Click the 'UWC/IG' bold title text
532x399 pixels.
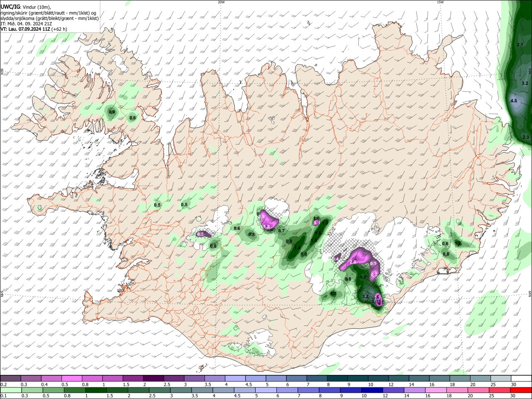pyautogui.click(x=10, y=7)
